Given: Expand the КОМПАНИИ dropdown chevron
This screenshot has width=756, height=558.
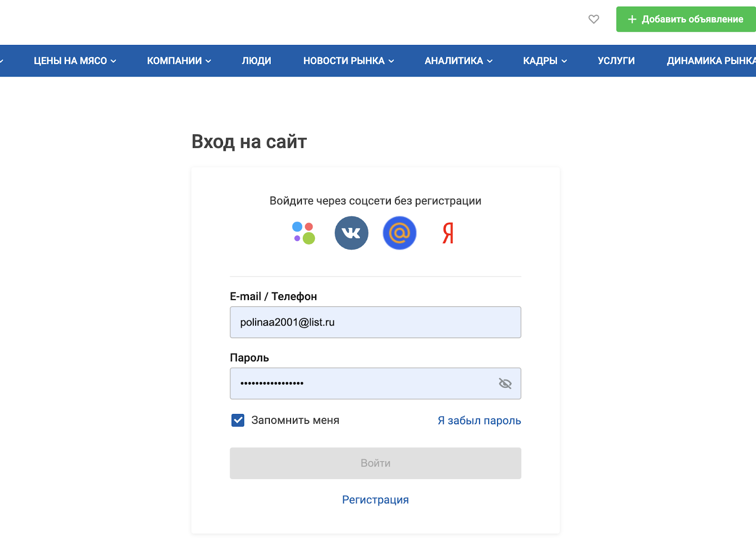Looking at the screenshot, I should 208,61.
